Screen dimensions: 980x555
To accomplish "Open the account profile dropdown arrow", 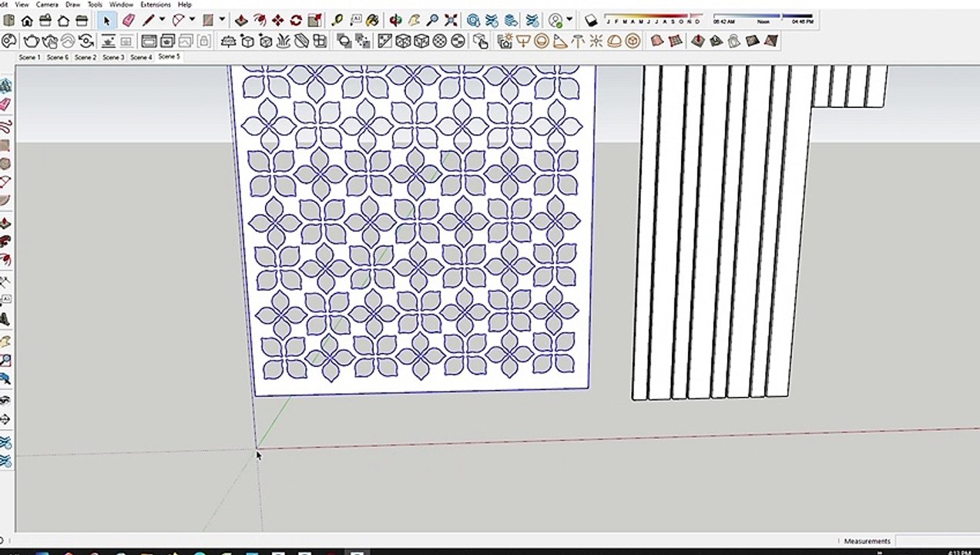I will click(569, 19).
